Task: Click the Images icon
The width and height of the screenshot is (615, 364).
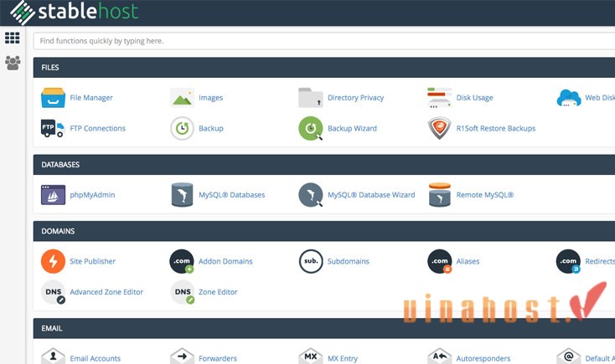Action: (x=182, y=98)
